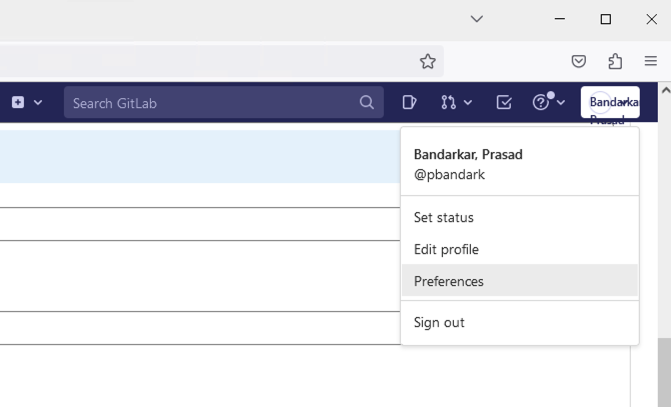The image size is (671, 407).
Task: Open the Save to Pocket icon
Action: tap(579, 61)
